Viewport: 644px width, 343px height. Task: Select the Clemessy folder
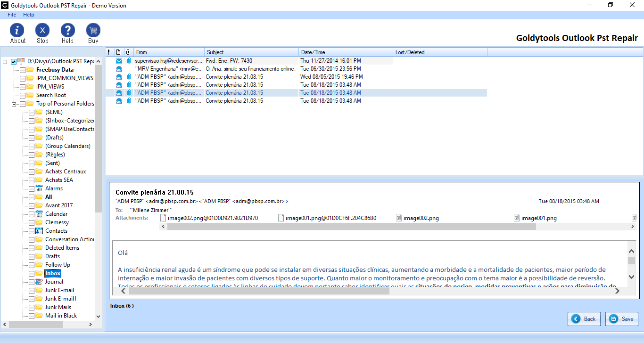[57, 222]
